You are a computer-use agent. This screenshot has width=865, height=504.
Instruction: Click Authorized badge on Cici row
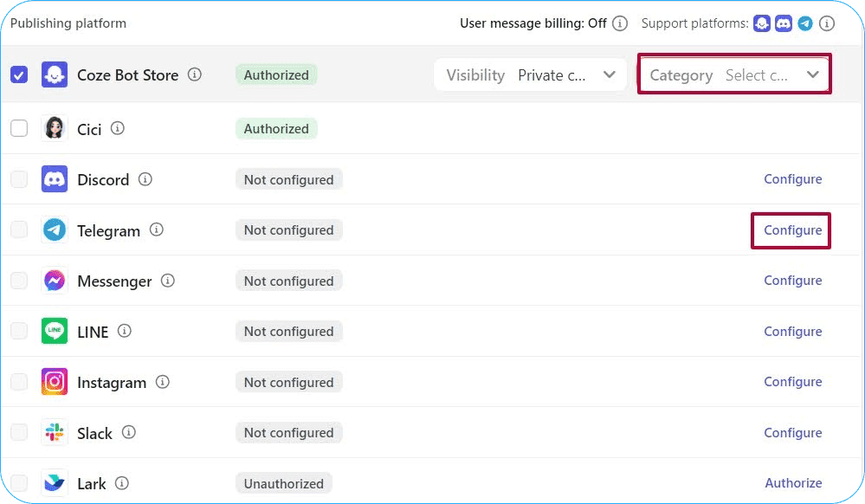(276, 129)
